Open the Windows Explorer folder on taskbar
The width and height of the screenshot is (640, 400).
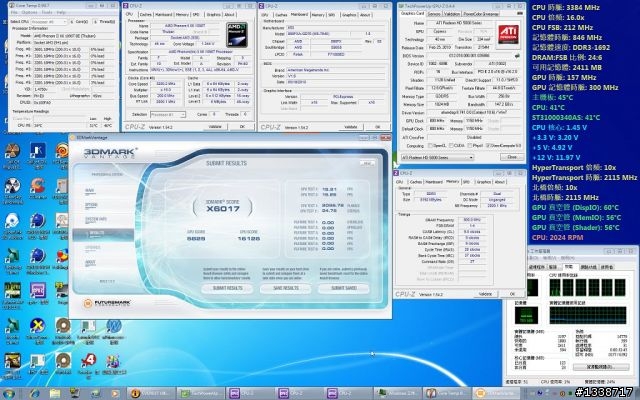click(55, 393)
